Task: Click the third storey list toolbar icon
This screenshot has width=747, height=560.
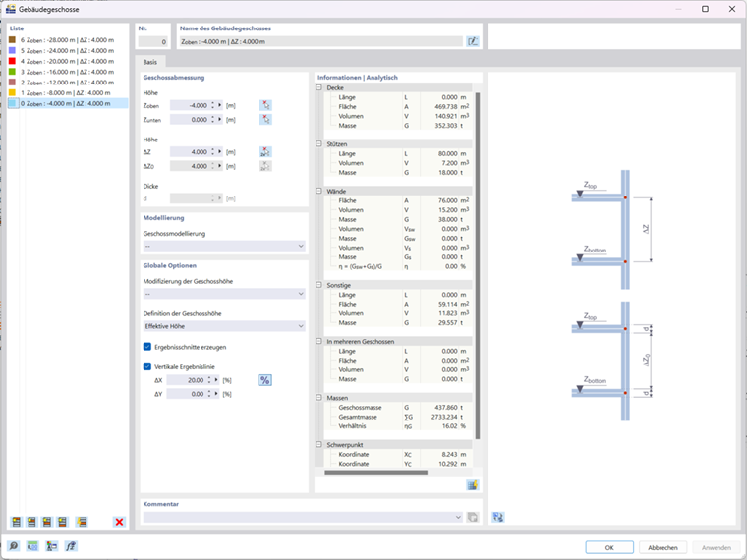Action: 47,522
